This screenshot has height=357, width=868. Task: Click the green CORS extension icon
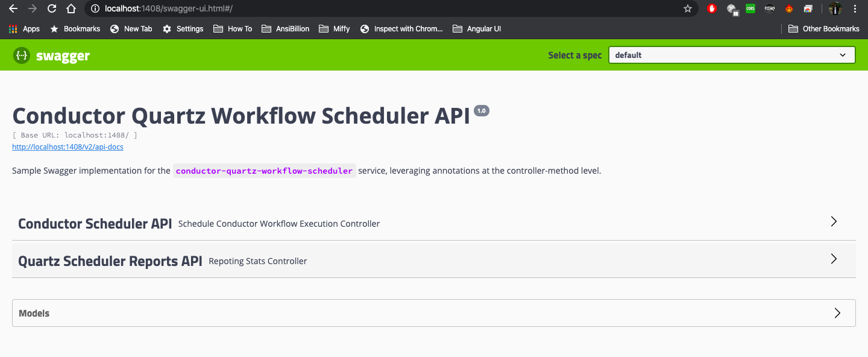(x=750, y=8)
